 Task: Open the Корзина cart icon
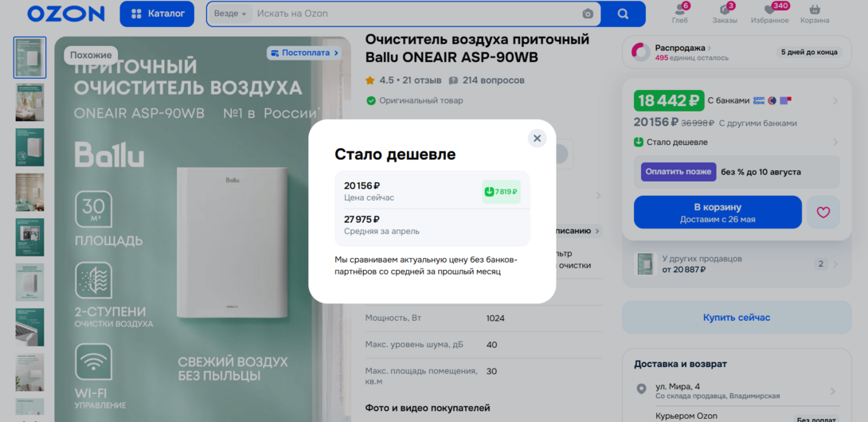click(x=815, y=14)
